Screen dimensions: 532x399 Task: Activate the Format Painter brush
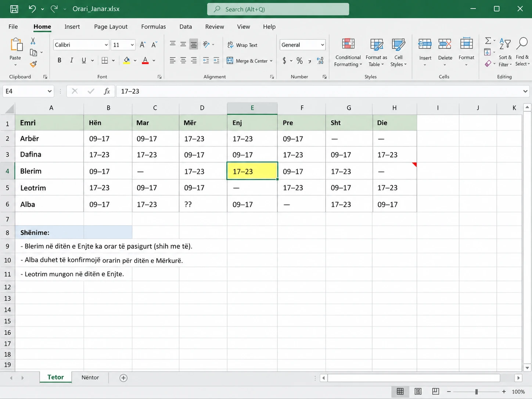pos(33,64)
